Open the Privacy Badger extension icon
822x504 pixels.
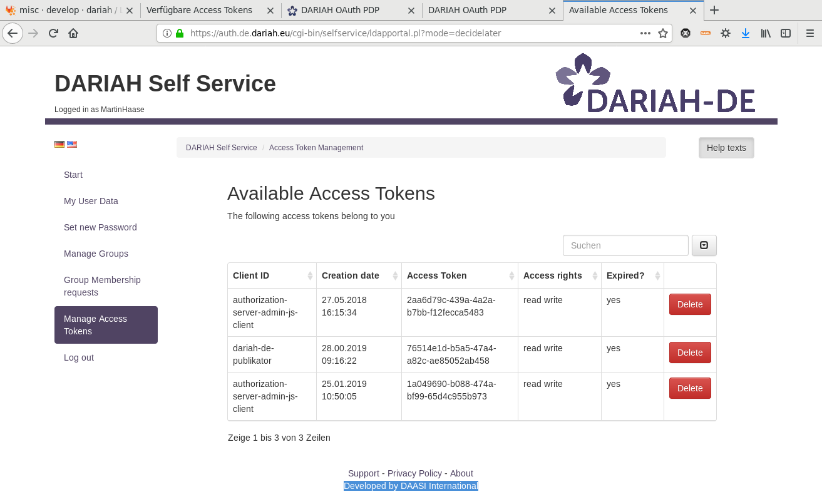(x=686, y=33)
